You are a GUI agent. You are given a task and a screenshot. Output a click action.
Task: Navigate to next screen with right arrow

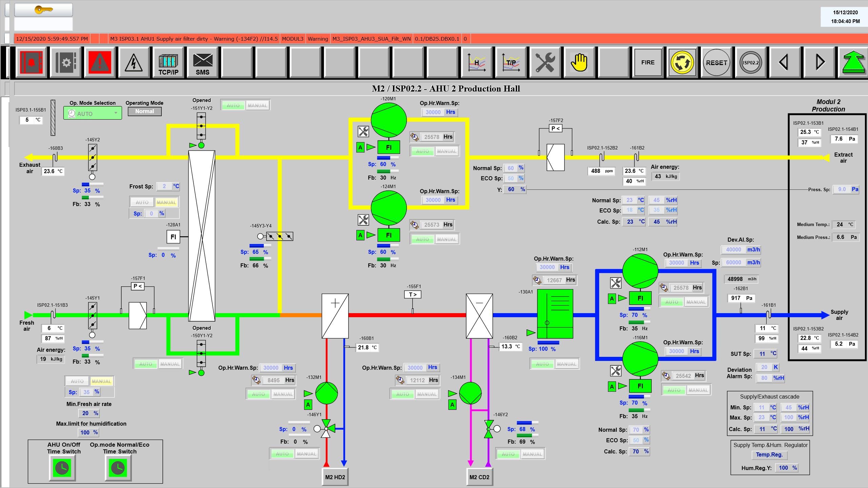tap(819, 63)
